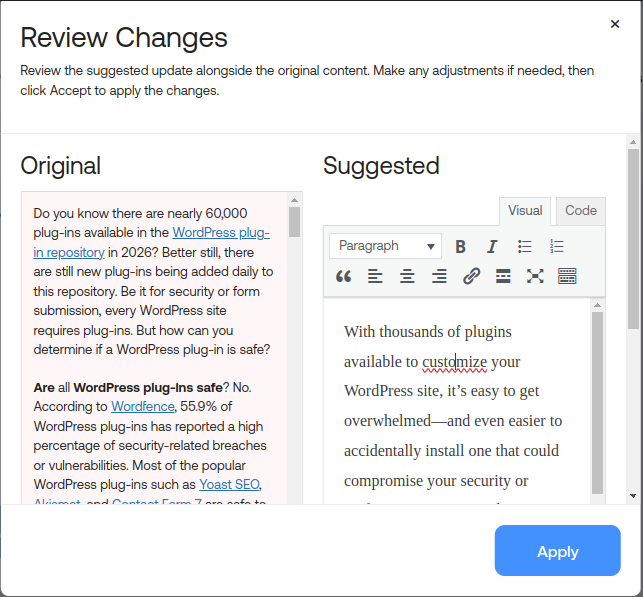Viewport: 643px width, 597px height.
Task: Click the Apply button
Action: click(557, 551)
